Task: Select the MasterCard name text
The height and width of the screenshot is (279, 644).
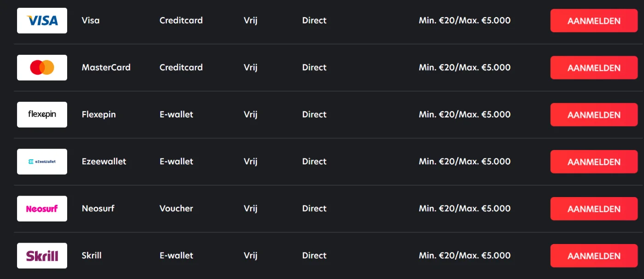Action: coord(106,67)
